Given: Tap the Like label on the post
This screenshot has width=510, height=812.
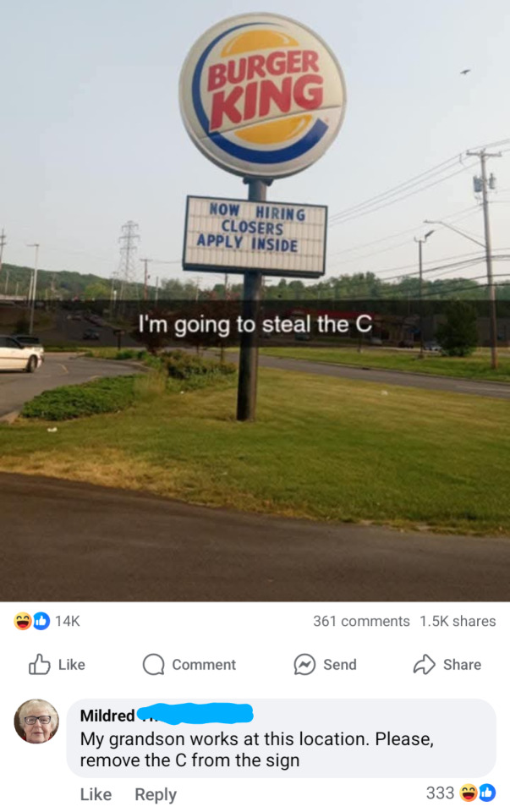Looking at the screenshot, I should click(x=71, y=665).
